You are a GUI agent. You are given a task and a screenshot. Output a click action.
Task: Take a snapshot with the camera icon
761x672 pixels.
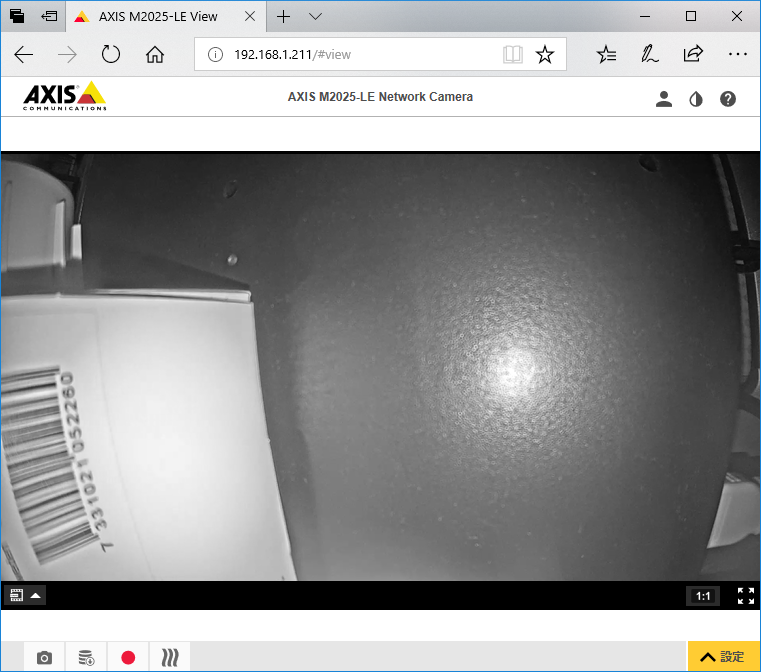point(44,657)
